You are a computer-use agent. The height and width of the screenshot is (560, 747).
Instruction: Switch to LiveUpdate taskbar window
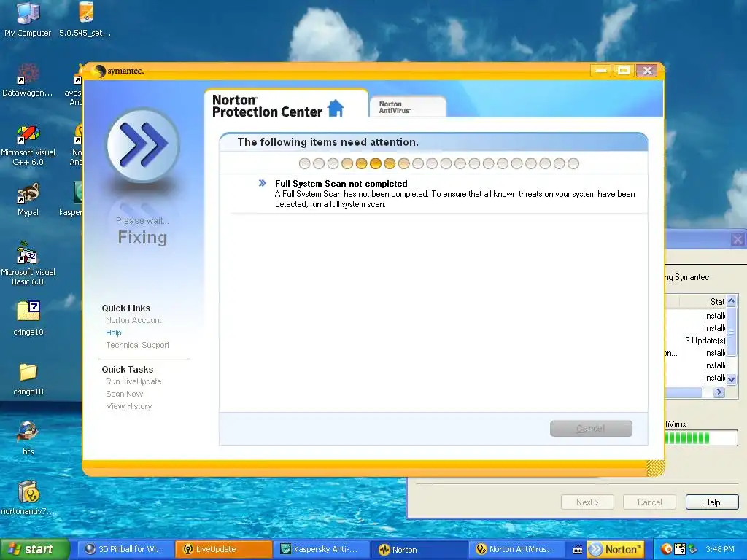click(x=223, y=549)
